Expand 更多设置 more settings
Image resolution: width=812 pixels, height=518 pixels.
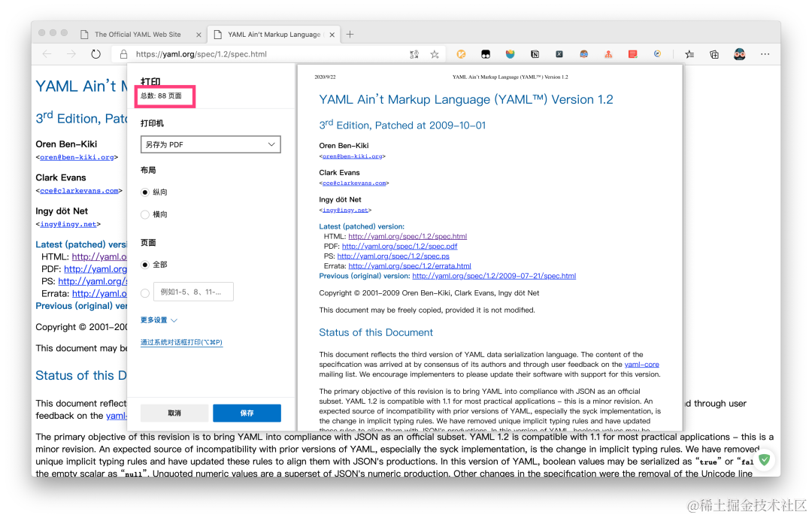click(159, 320)
